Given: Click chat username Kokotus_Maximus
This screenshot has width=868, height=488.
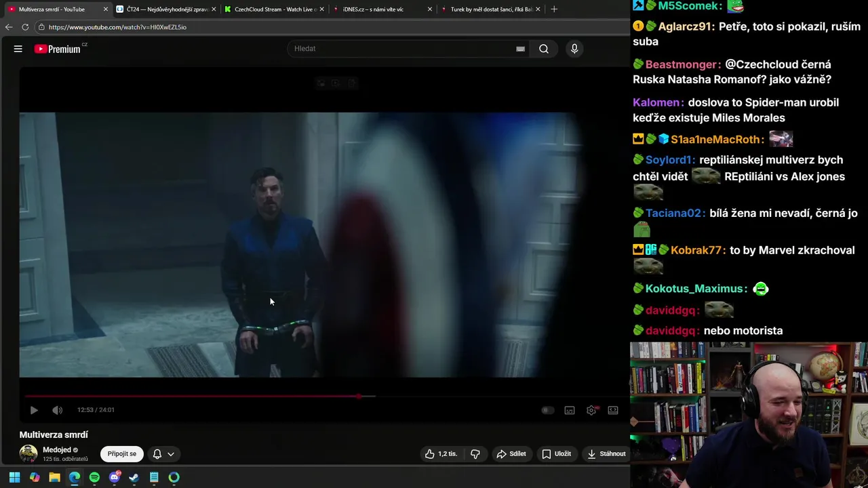Looking at the screenshot, I should coord(694,289).
